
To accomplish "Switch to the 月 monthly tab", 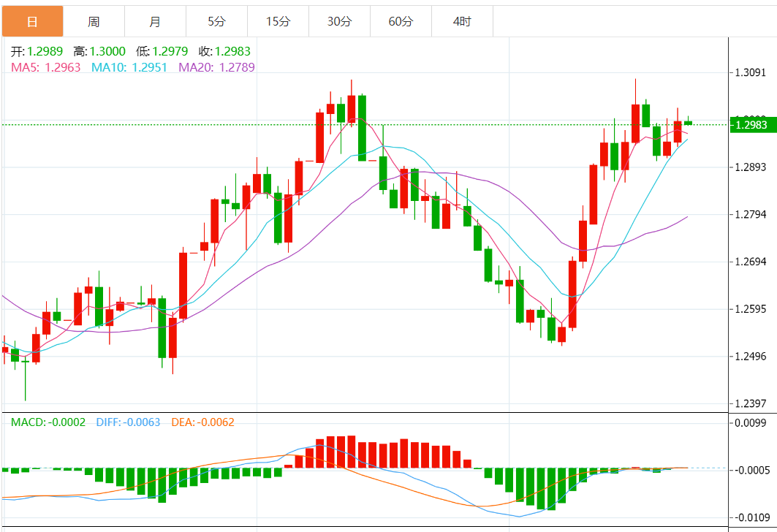I will (156, 21).
